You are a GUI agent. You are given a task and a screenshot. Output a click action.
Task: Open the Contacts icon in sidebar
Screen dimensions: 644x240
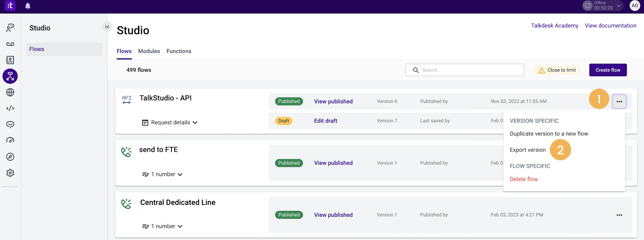coord(10,60)
